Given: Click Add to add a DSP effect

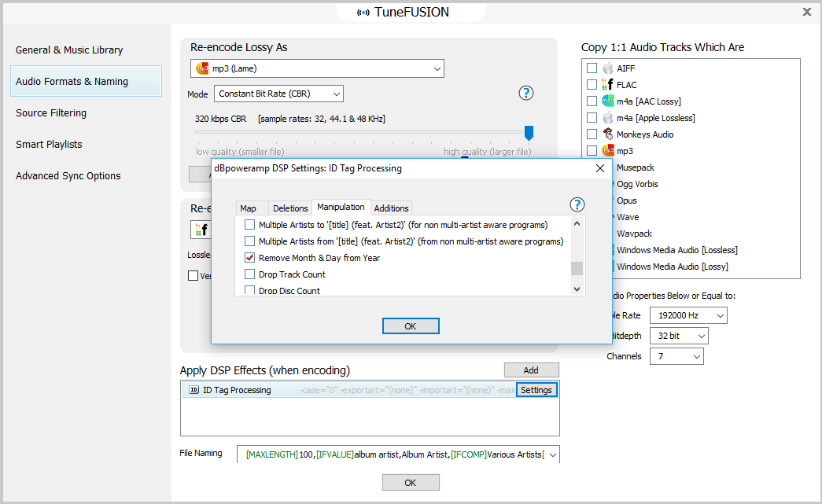Looking at the screenshot, I should 531,370.
